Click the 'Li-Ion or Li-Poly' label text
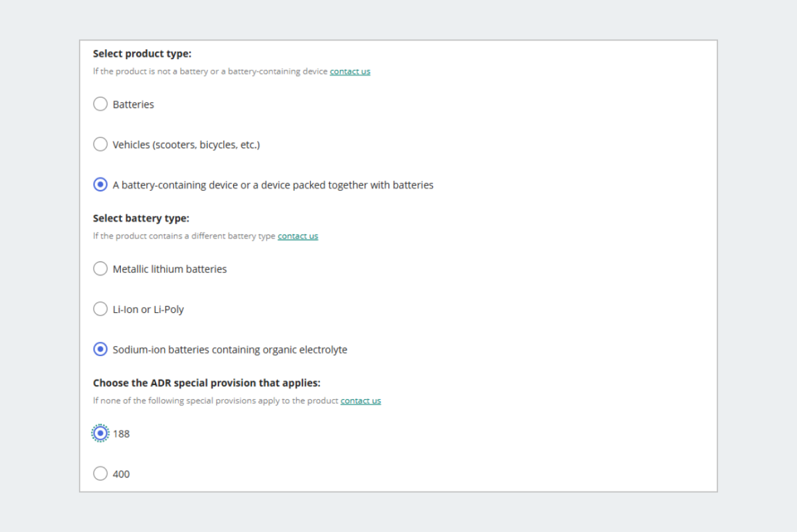Image resolution: width=797 pixels, height=532 pixels. click(x=148, y=310)
